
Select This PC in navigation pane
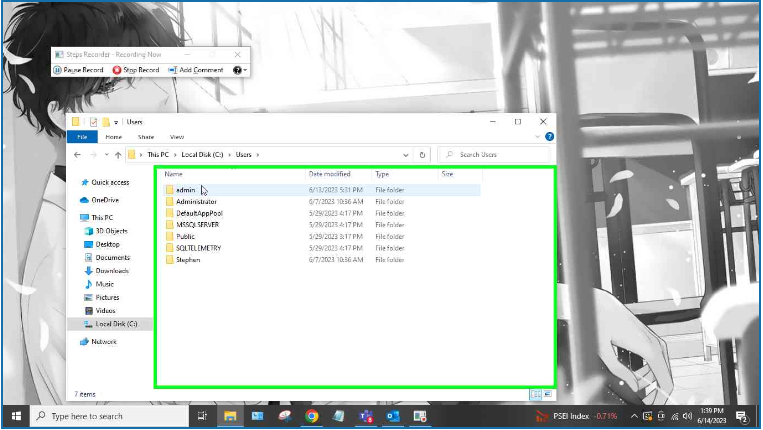[x=102, y=217]
